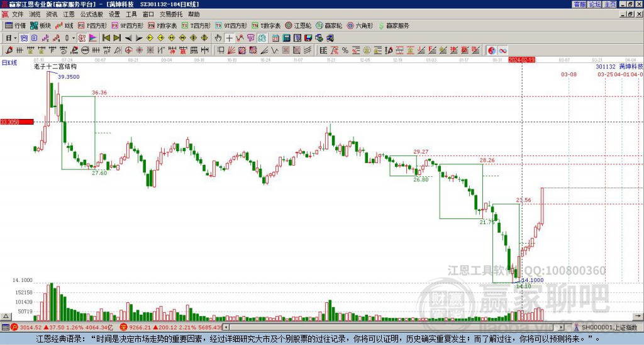The image size is (644, 345).
Task: Select the red pen drawing tool
Action: pos(9,50)
